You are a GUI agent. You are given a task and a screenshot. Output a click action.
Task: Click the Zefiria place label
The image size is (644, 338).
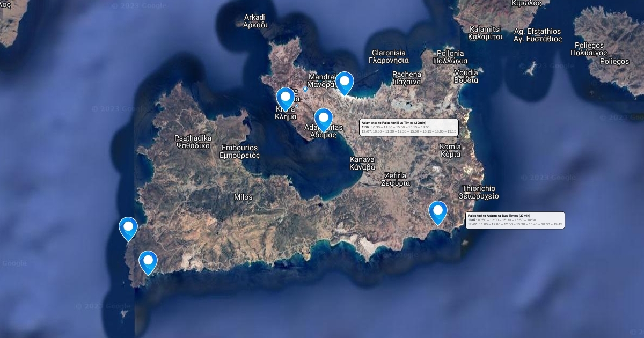[x=395, y=179]
